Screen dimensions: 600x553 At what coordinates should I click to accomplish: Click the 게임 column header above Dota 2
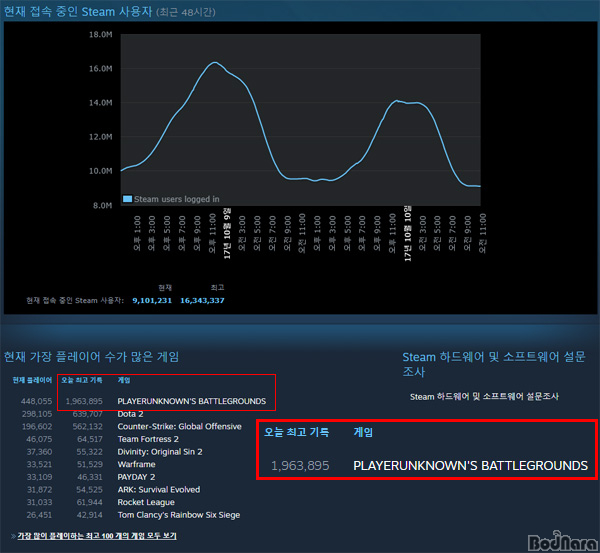point(124,380)
